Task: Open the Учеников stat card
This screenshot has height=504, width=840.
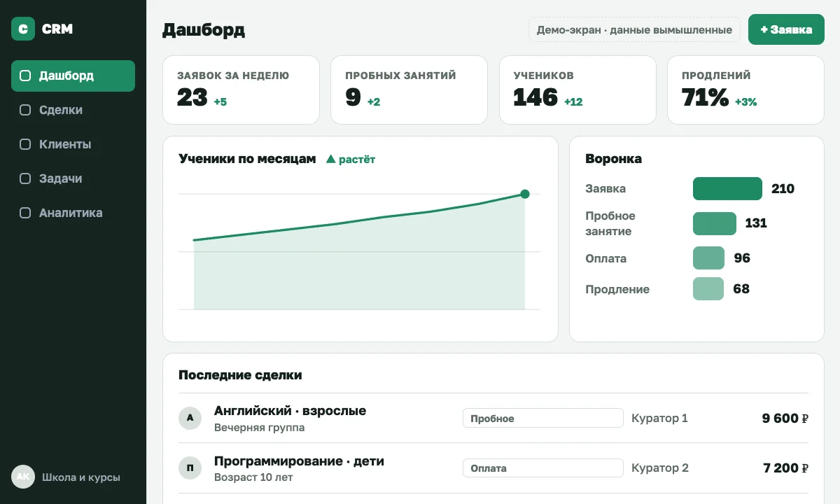Action: tap(577, 90)
